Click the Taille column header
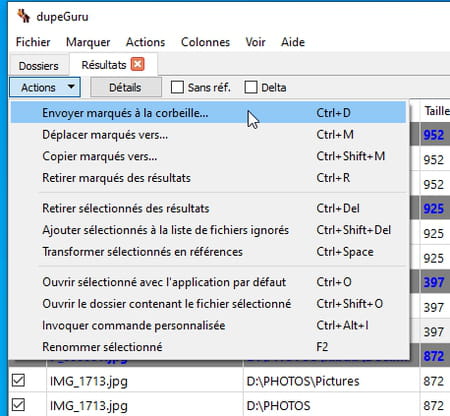The width and height of the screenshot is (450, 416). [x=437, y=111]
